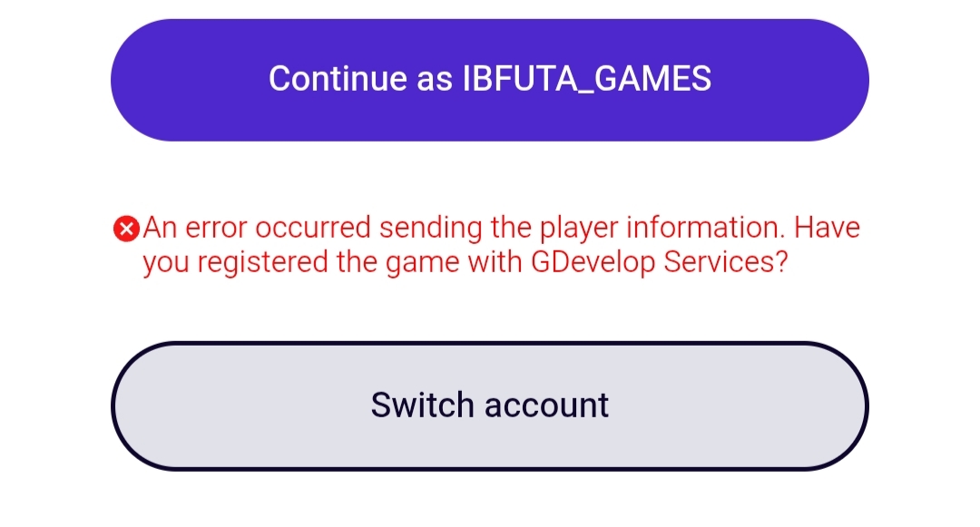Log in by pressing Continue as IBFUTA_GAMES
Screen dimensions: 980x527
490,80
